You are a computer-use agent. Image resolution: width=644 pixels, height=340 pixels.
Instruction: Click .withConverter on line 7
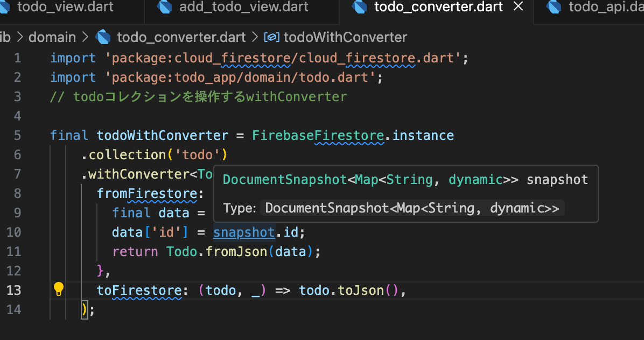[135, 174]
